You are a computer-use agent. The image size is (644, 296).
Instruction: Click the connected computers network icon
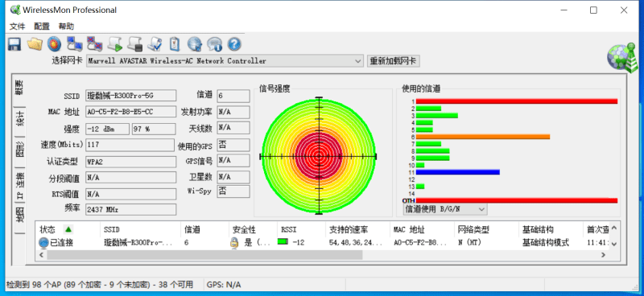coord(75,43)
